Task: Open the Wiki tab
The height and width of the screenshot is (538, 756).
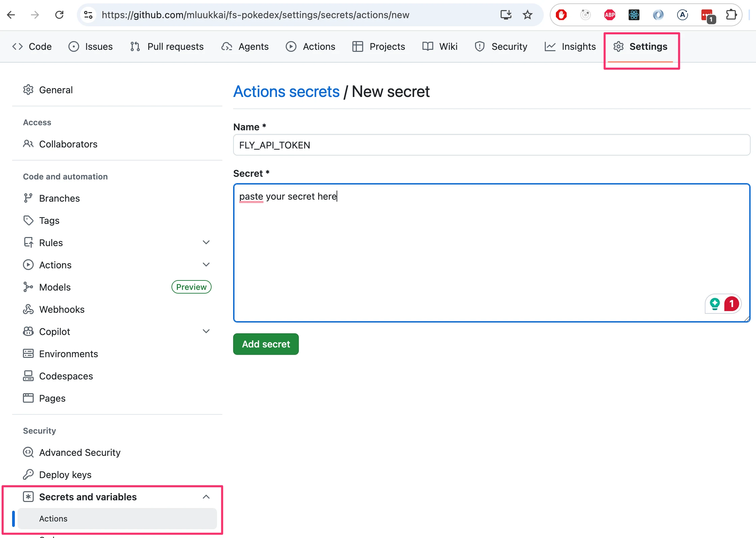Action: click(440, 46)
